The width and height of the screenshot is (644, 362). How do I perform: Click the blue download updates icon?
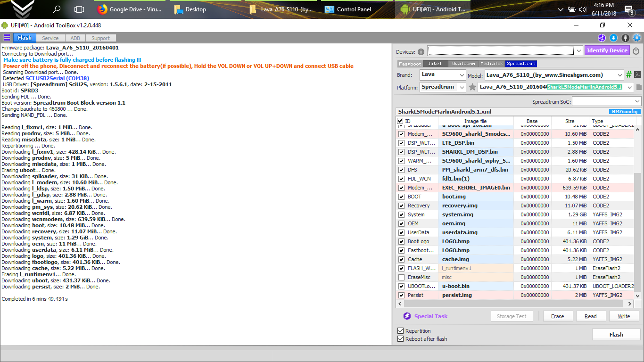point(613,38)
